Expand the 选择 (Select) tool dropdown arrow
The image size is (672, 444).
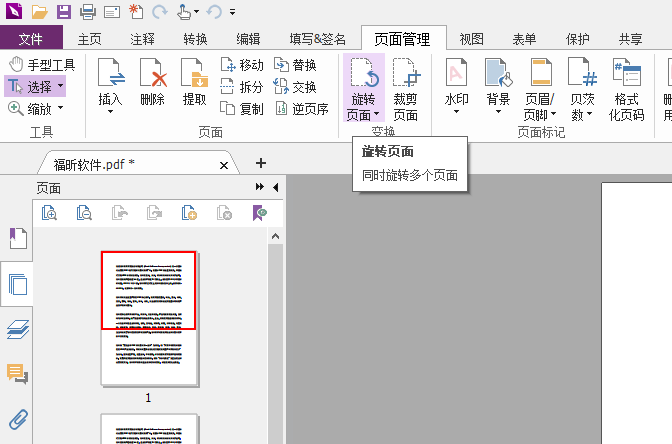[60, 87]
